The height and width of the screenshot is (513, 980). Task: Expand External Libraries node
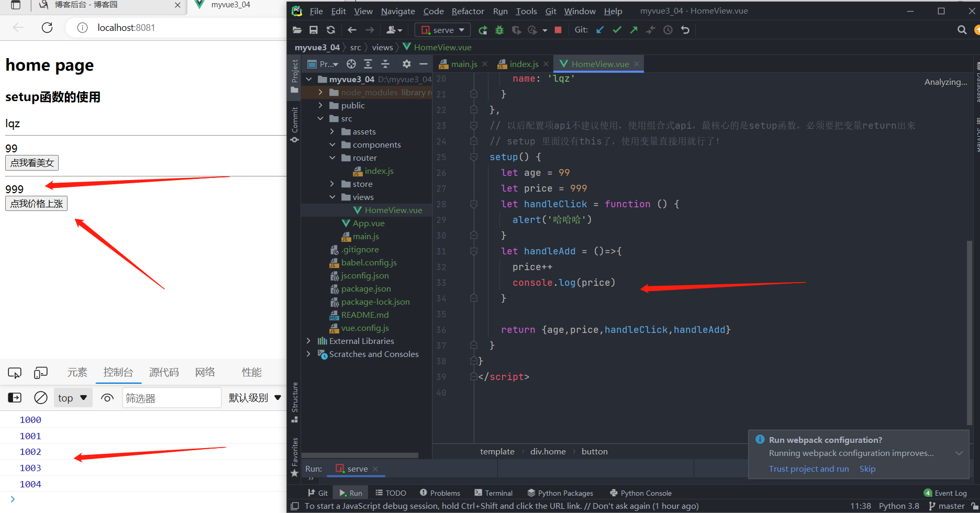point(309,341)
